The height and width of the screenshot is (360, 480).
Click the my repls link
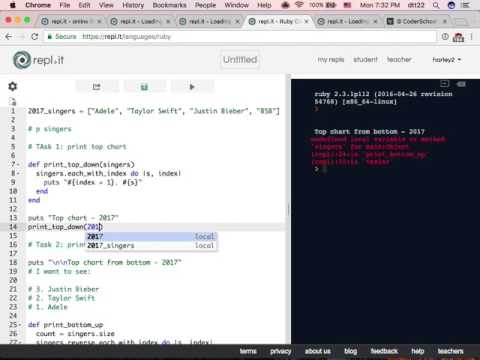coord(330,60)
